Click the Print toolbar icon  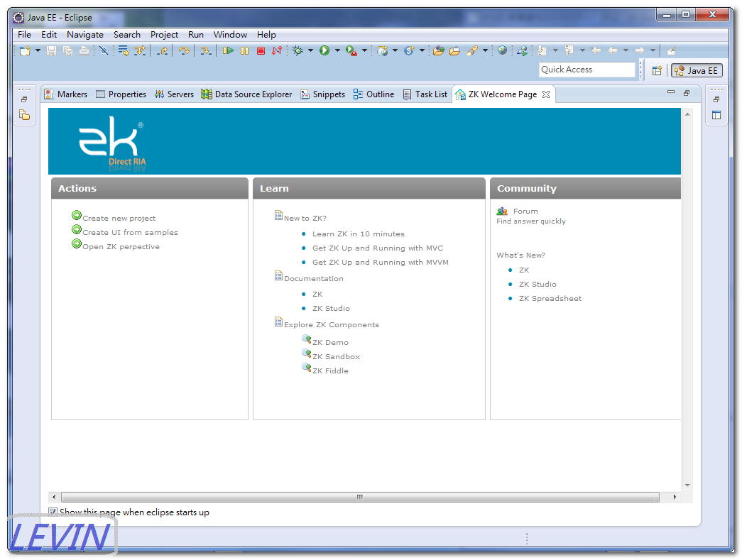[x=84, y=50]
